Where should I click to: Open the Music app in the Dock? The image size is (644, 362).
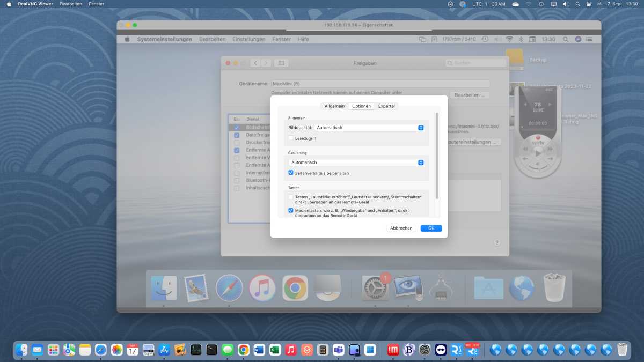pos(291,350)
